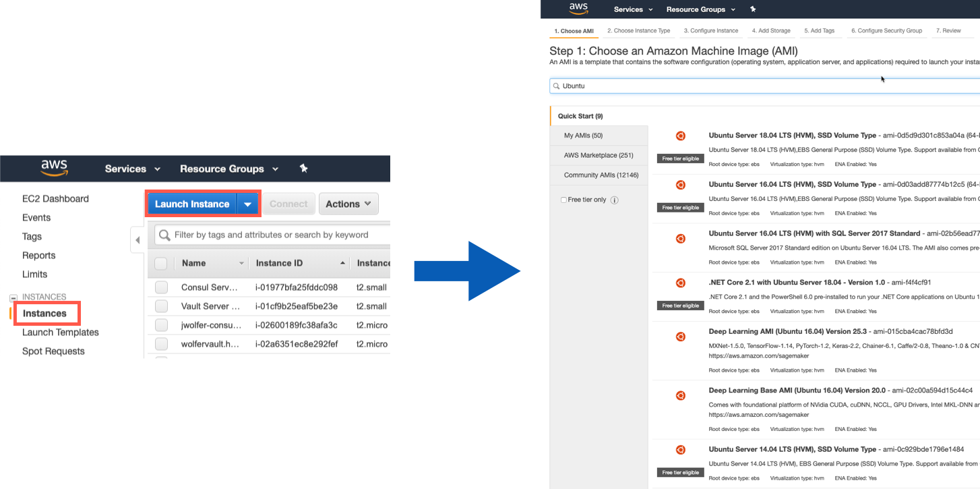Switch to the 2. Choose Instance Type step

[x=638, y=31]
